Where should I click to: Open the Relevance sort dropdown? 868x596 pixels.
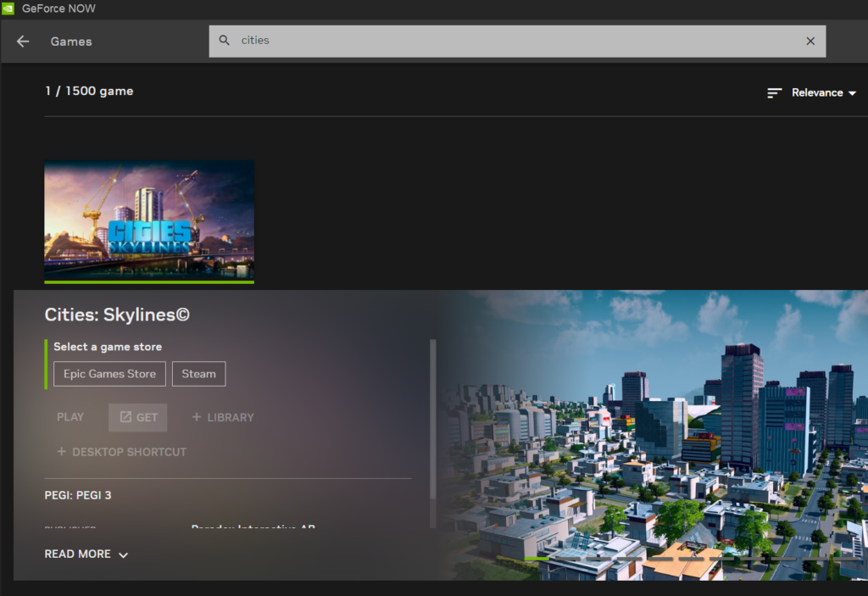[817, 93]
